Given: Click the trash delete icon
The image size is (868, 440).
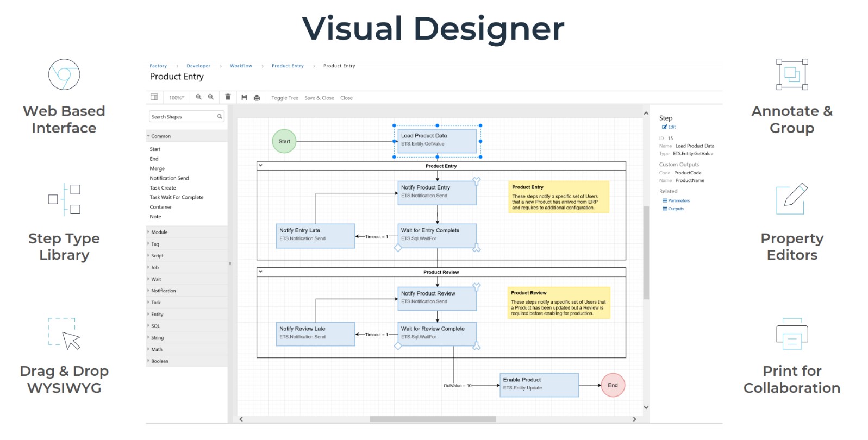Looking at the screenshot, I should click(x=228, y=97).
